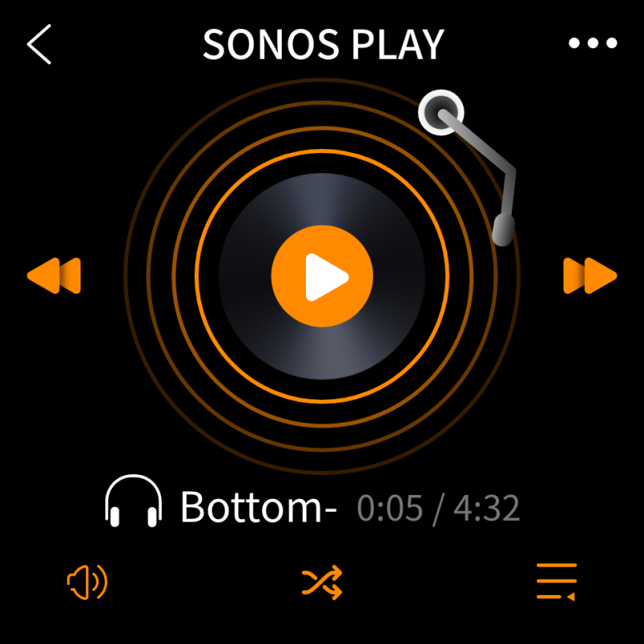The width and height of the screenshot is (644, 644).
Task: Toggle shuffle mode
Action: 322,582
